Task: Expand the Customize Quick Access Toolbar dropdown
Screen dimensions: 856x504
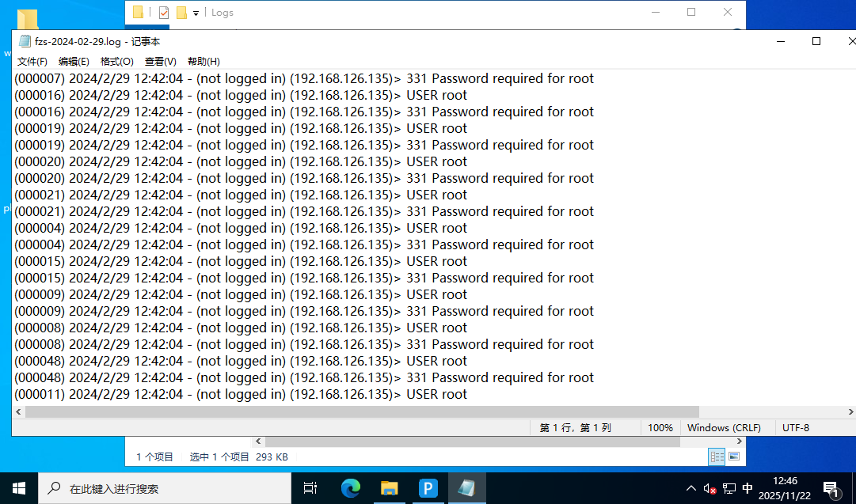Action: [196, 13]
